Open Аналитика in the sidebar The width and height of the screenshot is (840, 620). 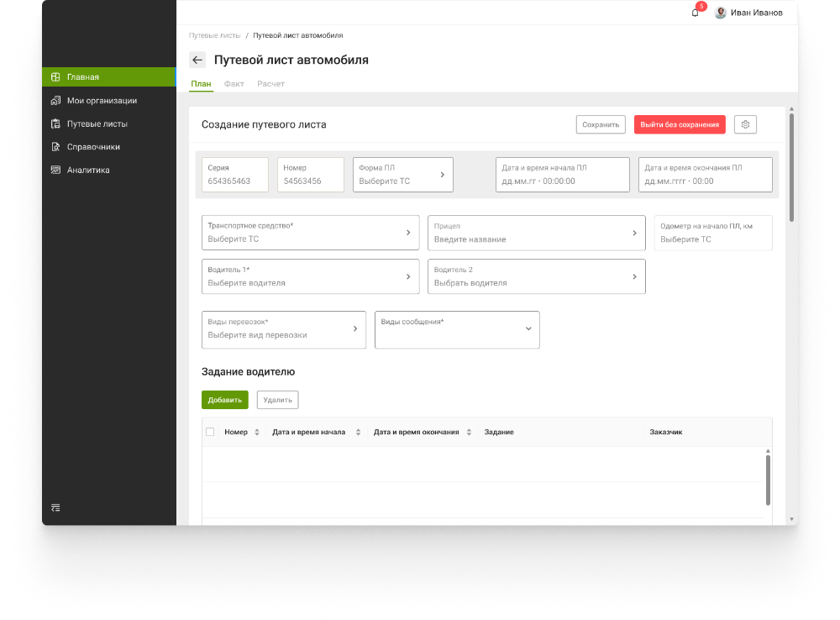click(108, 170)
